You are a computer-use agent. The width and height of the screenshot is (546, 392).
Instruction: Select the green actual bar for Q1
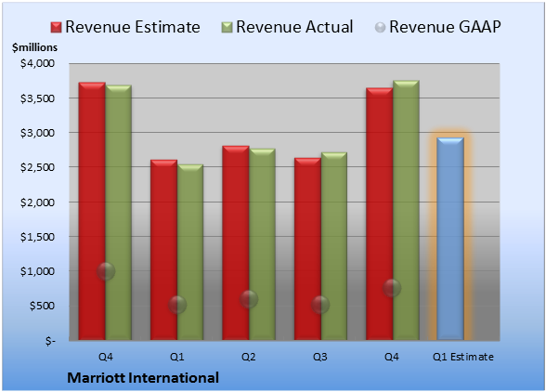190,253
